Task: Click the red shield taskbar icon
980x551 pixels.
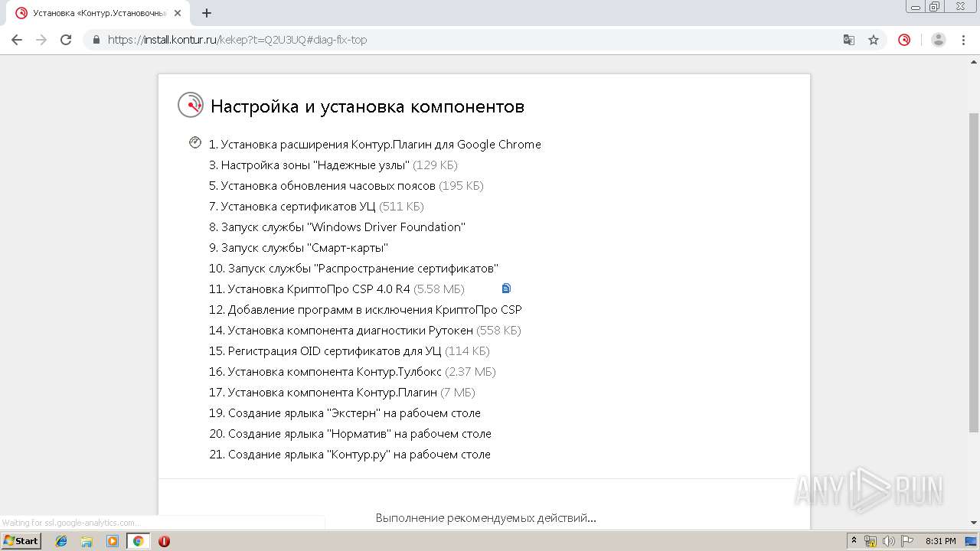Action: click(164, 541)
